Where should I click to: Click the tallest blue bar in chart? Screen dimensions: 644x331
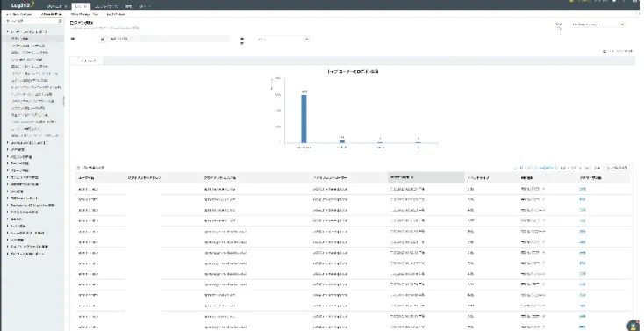(304, 119)
